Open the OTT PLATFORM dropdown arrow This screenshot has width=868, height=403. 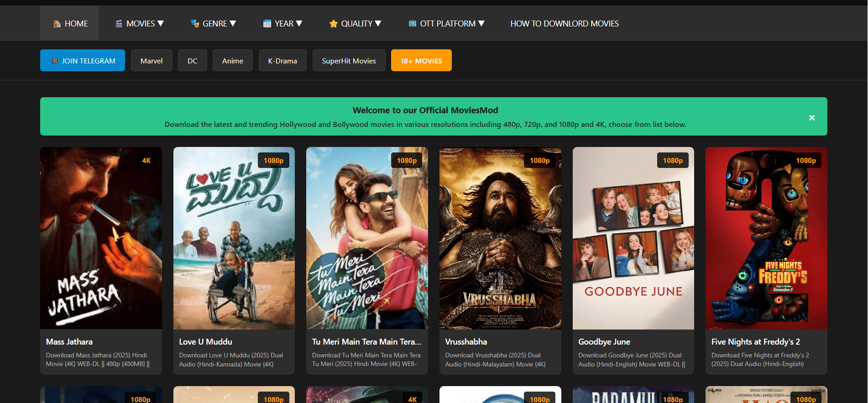click(x=481, y=23)
